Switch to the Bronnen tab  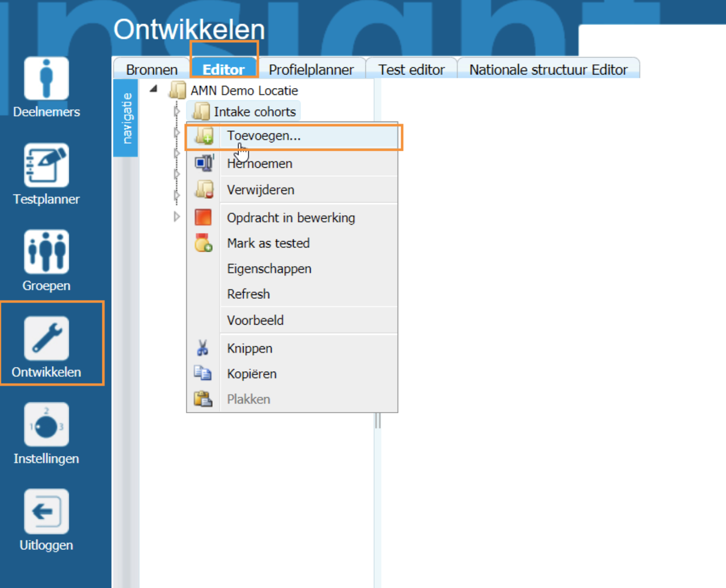pyautogui.click(x=152, y=70)
